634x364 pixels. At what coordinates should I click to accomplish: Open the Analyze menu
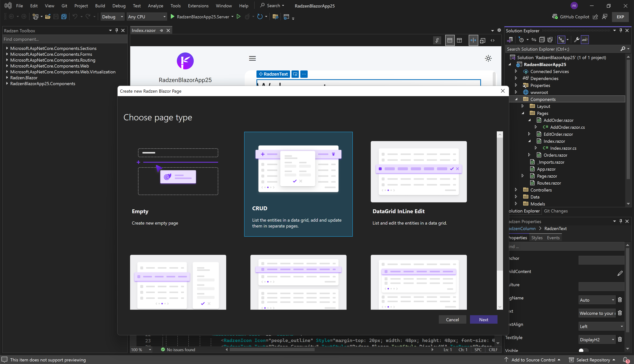pos(155,6)
